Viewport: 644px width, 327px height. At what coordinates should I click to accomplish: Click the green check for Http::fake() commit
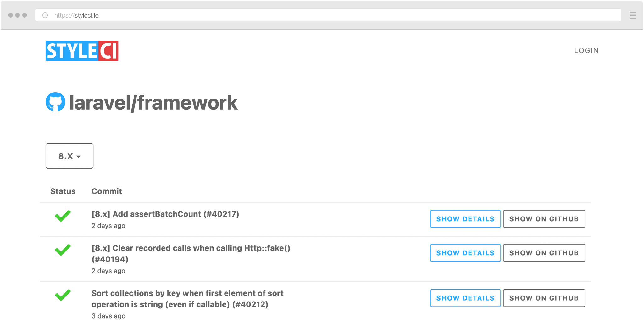point(63,250)
